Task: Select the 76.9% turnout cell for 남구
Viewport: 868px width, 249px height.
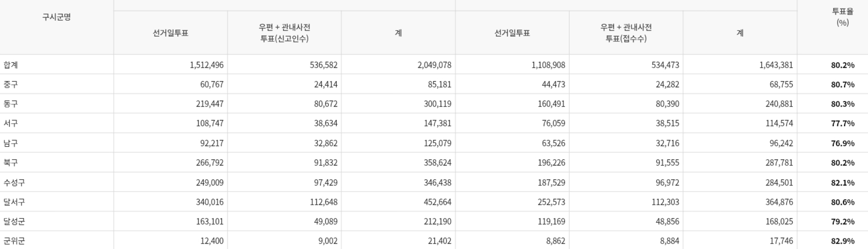Action: coord(842,143)
